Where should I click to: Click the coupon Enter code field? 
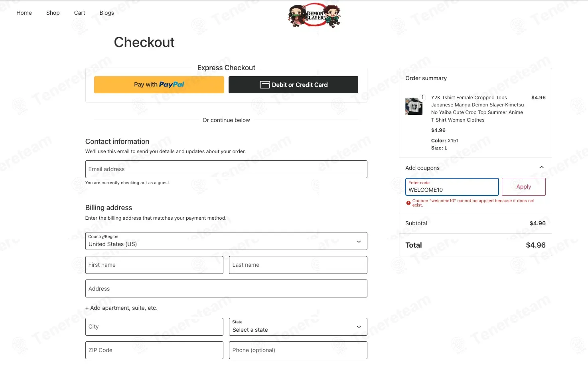coord(452,187)
